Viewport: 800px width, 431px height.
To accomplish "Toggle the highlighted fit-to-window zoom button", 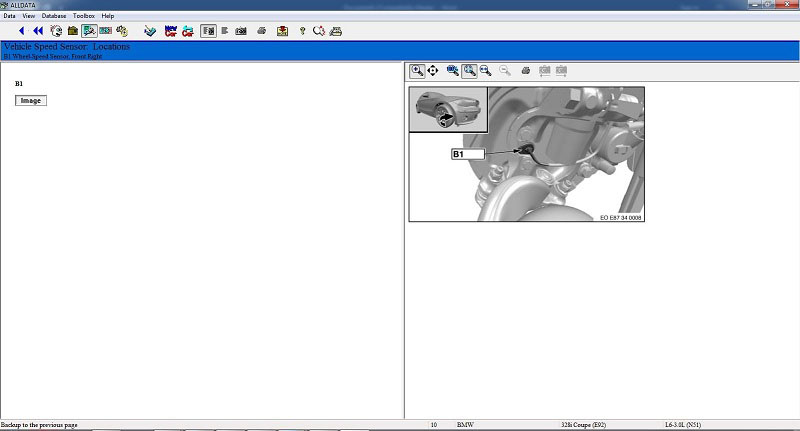I will [469, 71].
